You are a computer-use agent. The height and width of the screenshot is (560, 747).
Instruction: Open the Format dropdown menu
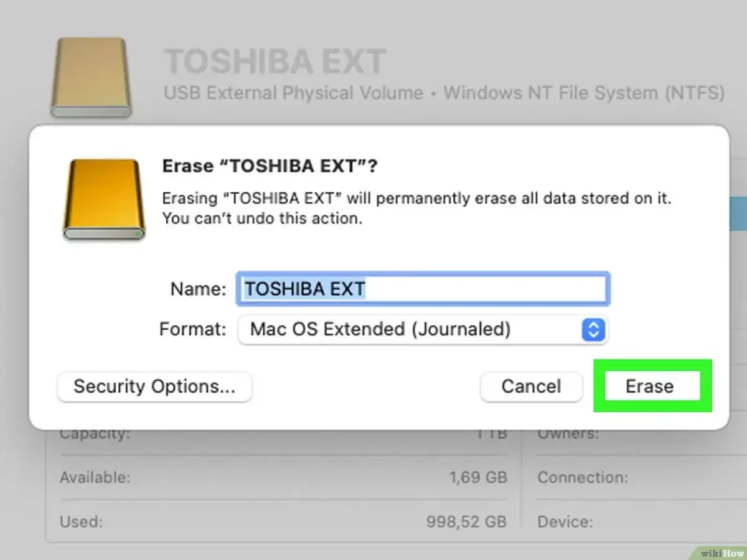coord(423,329)
